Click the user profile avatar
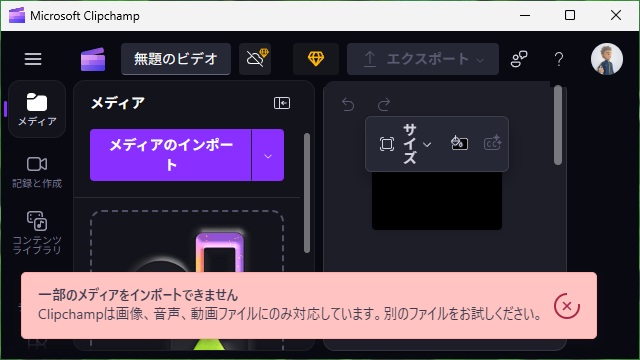This screenshot has width=640, height=360. click(x=607, y=59)
